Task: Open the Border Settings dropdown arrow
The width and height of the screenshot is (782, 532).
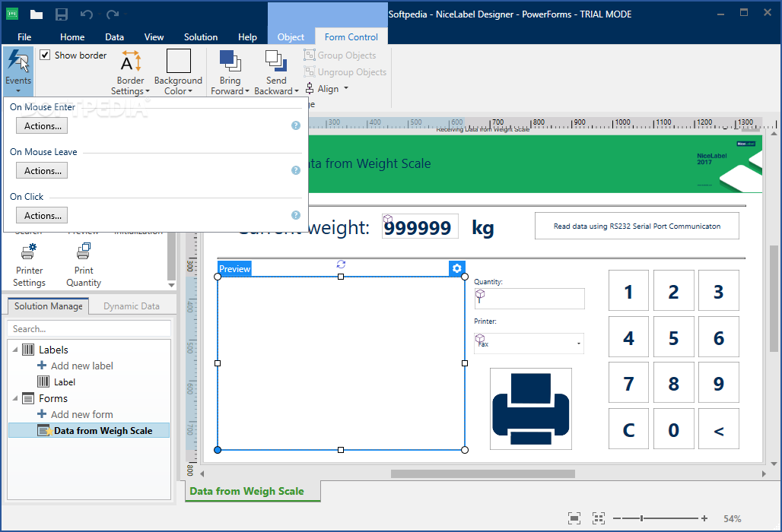Action: click(147, 91)
